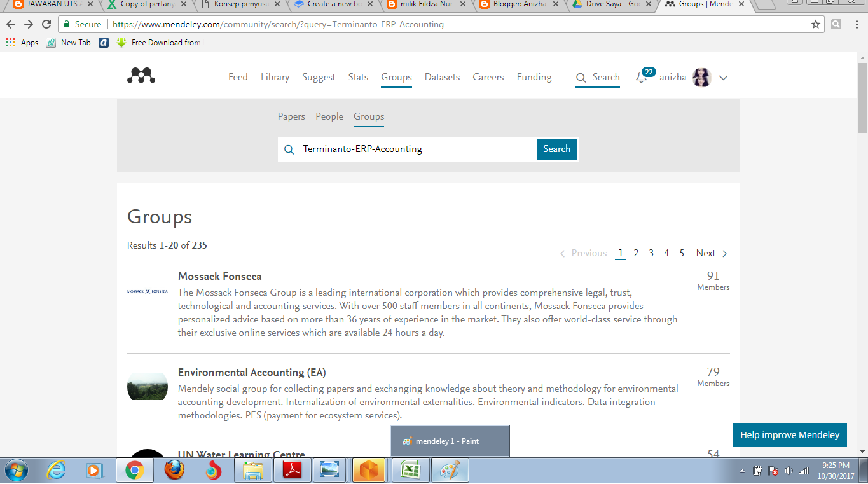Click the Chrome extension magnifier icon
Image resolution: width=868 pixels, height=484 pixels.
tap(836, 24)
